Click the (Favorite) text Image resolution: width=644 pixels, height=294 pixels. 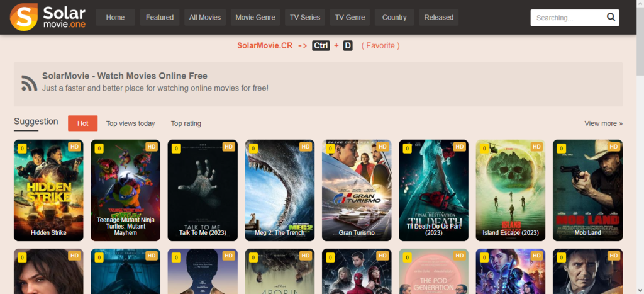[380, 45]
